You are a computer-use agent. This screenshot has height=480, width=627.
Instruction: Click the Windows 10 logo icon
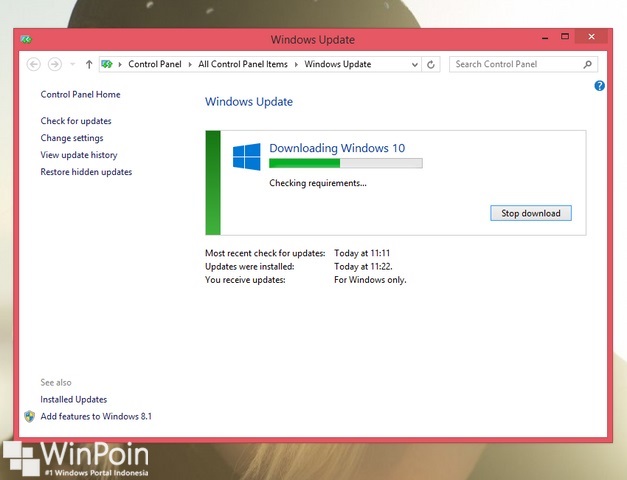(247, 157)
